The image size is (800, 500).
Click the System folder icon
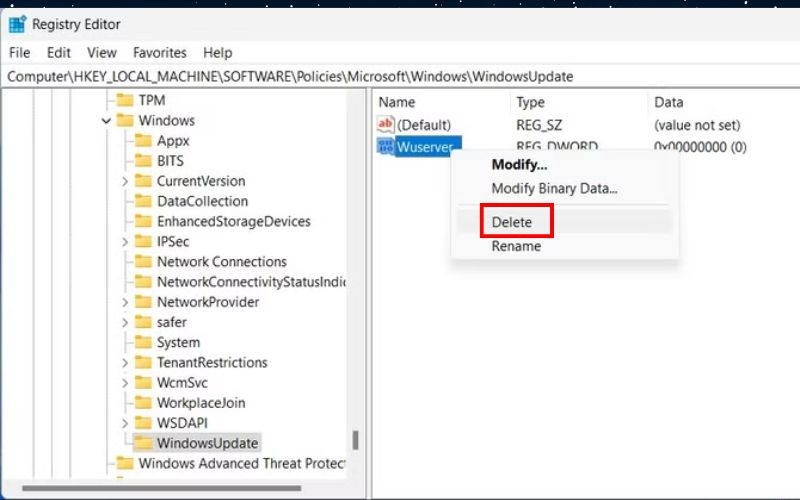[143, 342]
